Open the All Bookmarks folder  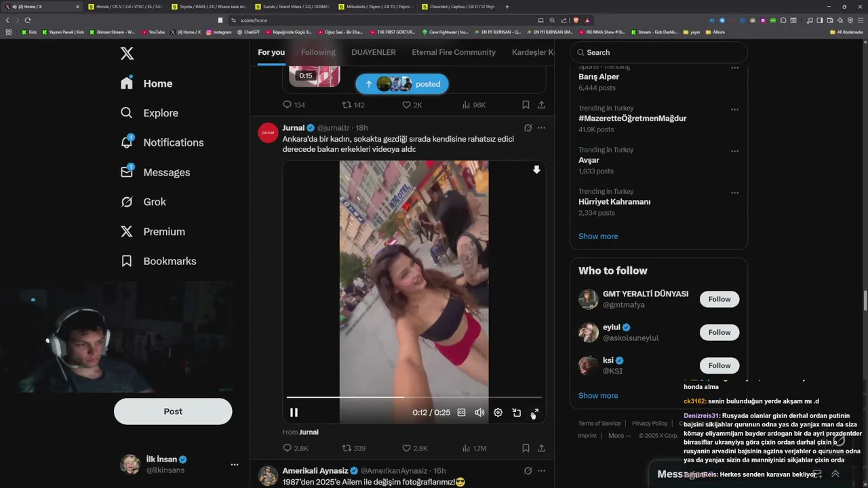[846, 32]
